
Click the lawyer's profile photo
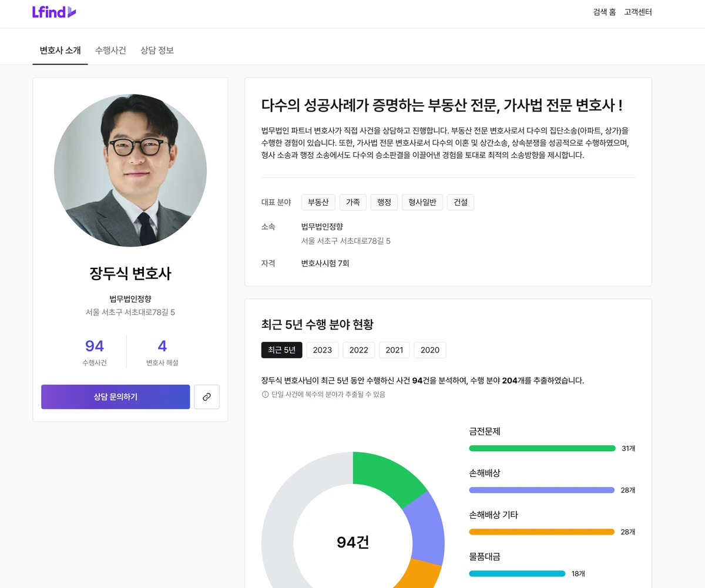point(130,170)
